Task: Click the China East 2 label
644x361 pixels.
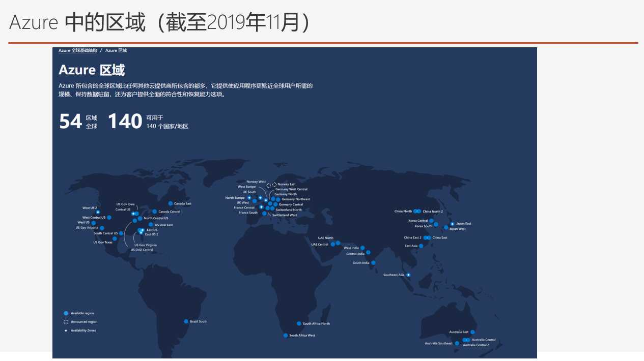Action: point(413,237)
